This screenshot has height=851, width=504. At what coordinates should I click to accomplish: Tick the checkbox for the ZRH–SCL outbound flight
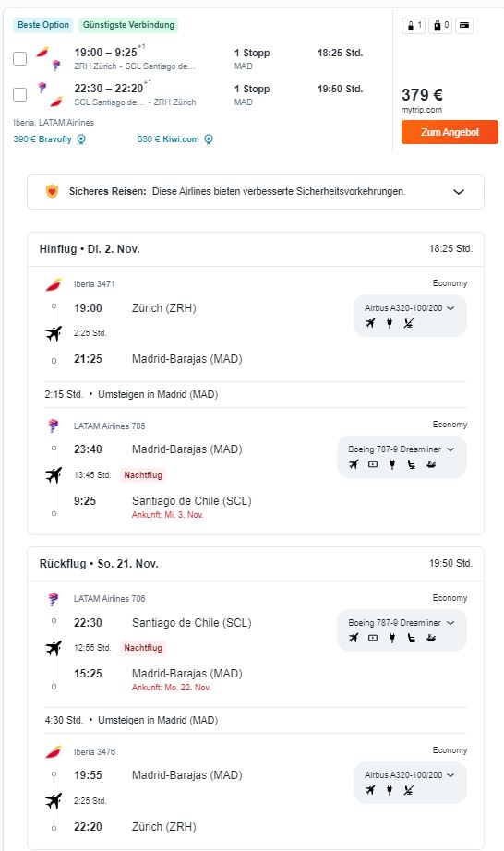click(19, 59)
